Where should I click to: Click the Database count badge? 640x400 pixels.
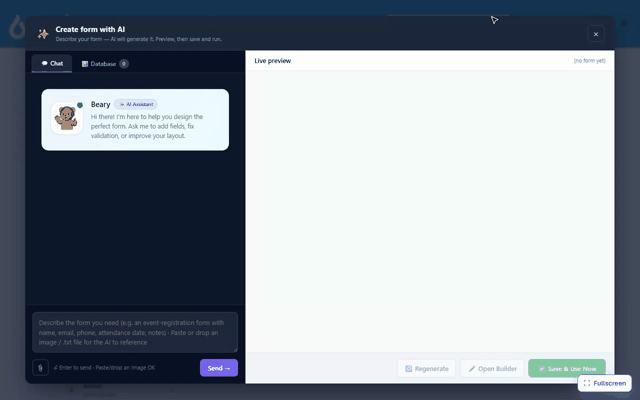(124, 64)
